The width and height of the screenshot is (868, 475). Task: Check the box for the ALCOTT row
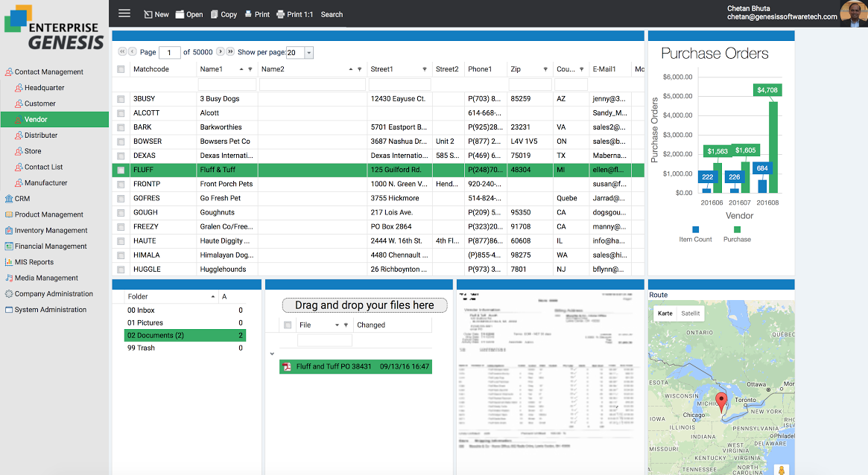coord(121,113)
